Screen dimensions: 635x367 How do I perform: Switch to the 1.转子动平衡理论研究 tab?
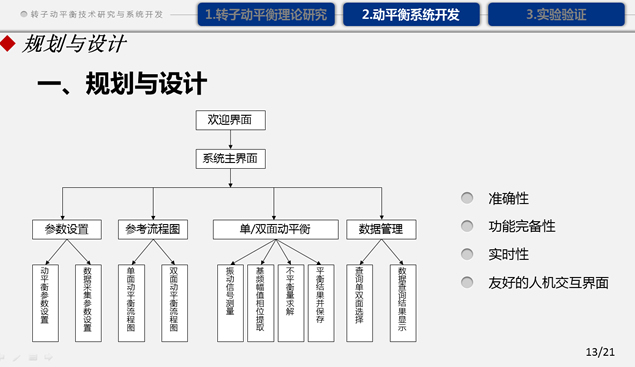pos(266,15)
